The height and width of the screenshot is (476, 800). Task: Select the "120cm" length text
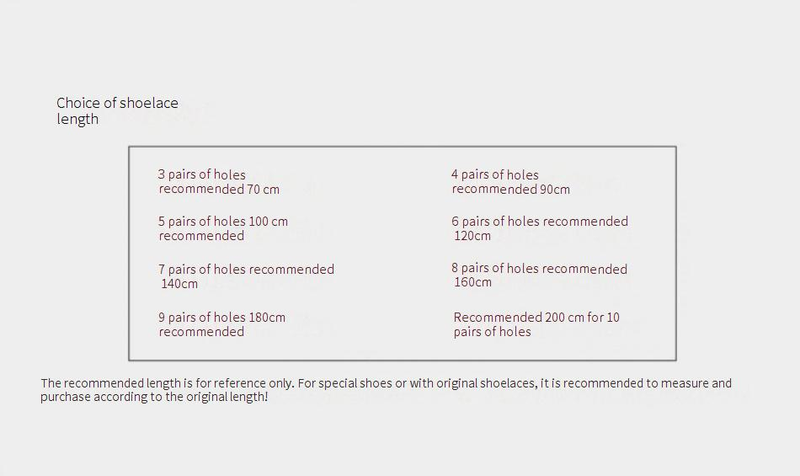(x=472, y=236)
